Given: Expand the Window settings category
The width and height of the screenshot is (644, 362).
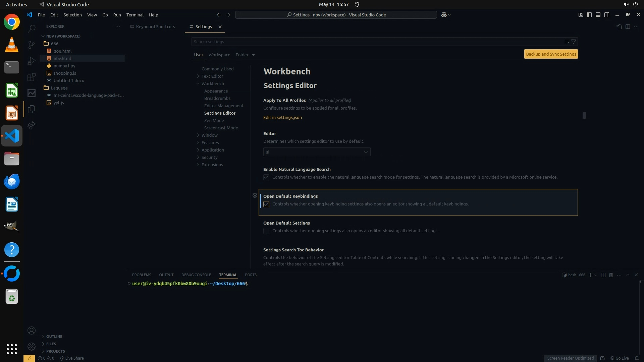Looking at the screenshot, I should pos(209,135).
